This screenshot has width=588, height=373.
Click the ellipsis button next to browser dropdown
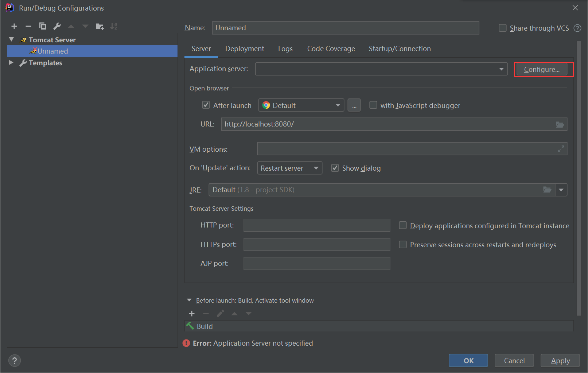(x=354, y=105)
